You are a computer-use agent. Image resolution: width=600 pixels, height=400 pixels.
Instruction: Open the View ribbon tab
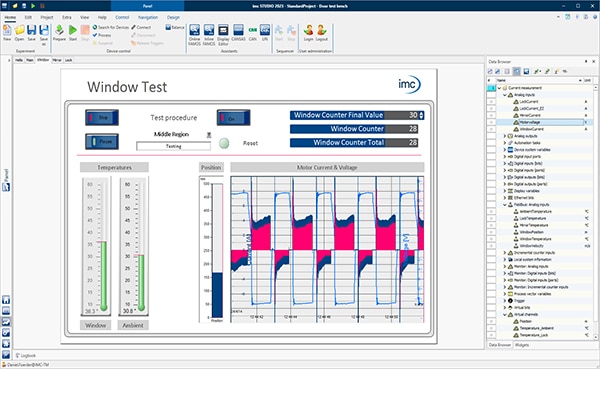[84, 17]
